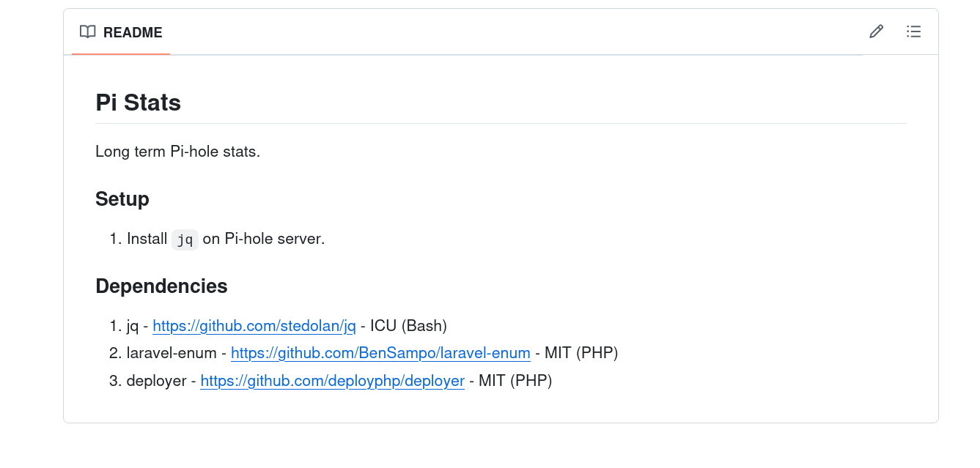Click the pencil edit README icon
980x468 pixels.
click(876, 31)
